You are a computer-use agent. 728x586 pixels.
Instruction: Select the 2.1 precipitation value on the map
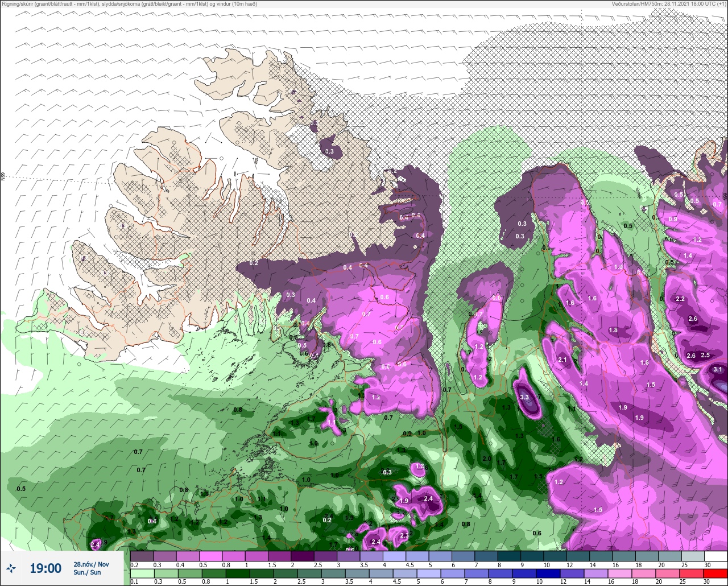(x=562, y=360)
